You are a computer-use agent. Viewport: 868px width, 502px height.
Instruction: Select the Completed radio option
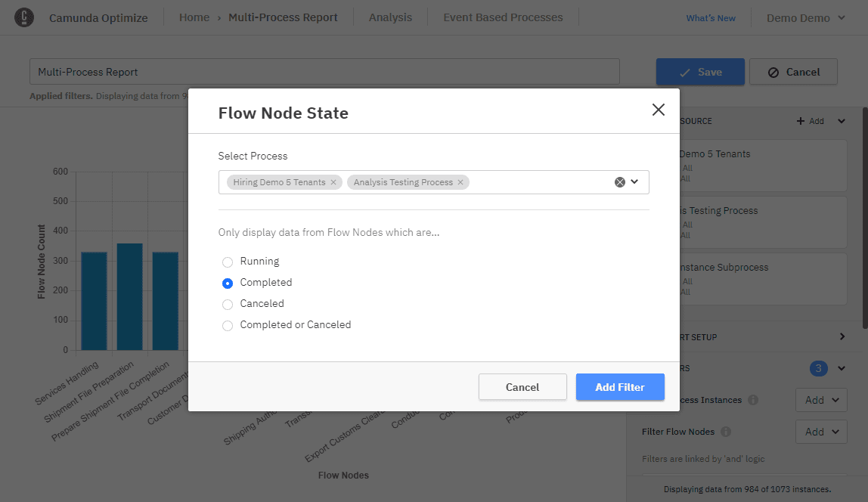[228, 283]
